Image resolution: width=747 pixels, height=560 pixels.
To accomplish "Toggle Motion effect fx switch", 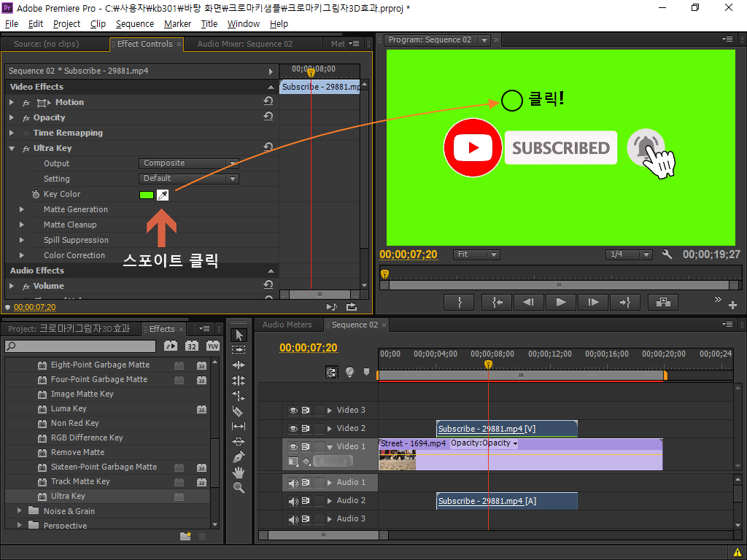I will (26, 102).
